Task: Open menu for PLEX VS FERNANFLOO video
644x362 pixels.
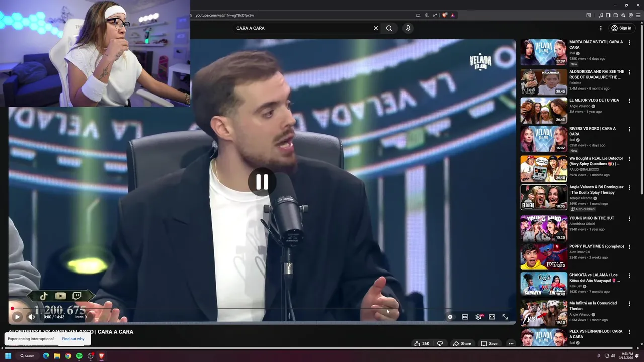Action: pos(629,332)
